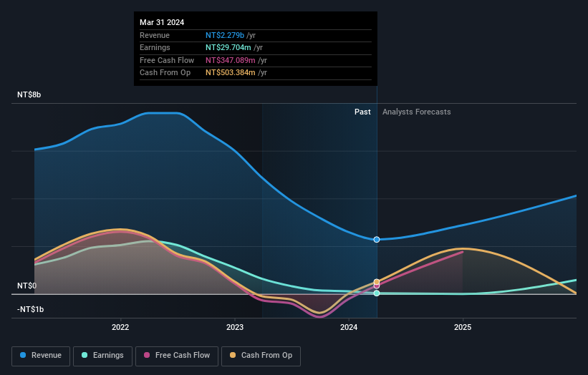Screen dimensions: 588x375
Task: Select the teal Earnings data point marker
Action: point(377,293)
